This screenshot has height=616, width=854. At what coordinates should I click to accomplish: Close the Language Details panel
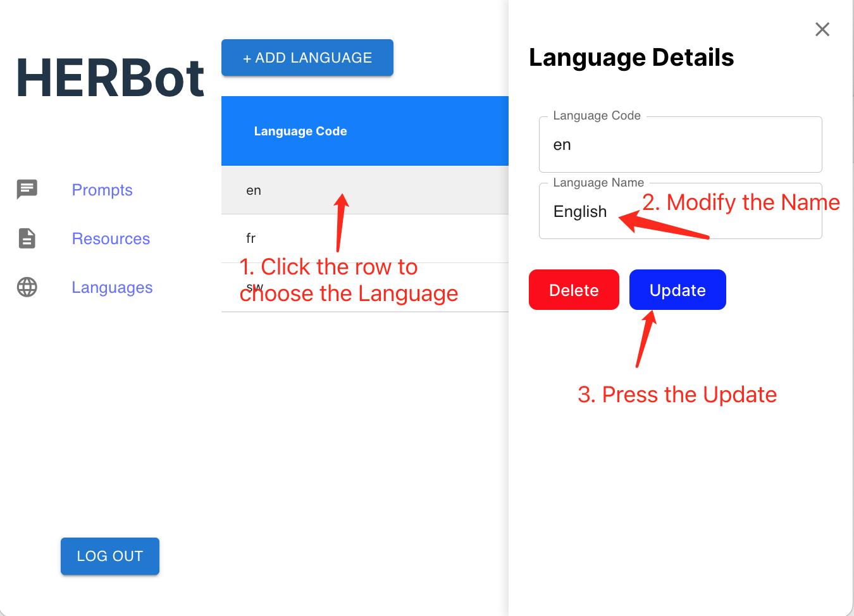(822, 29)
